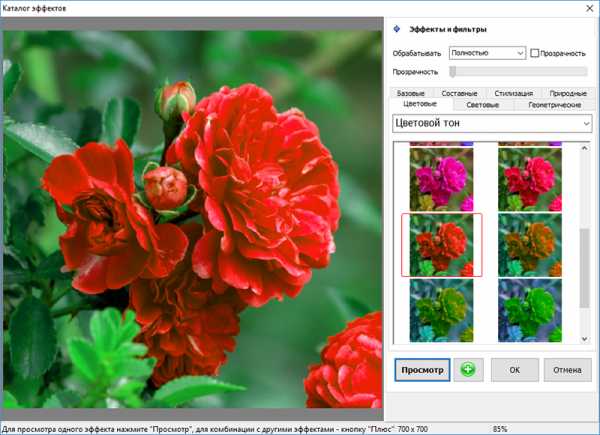Click the effects list scrollbar thumb

coord(584,268)
